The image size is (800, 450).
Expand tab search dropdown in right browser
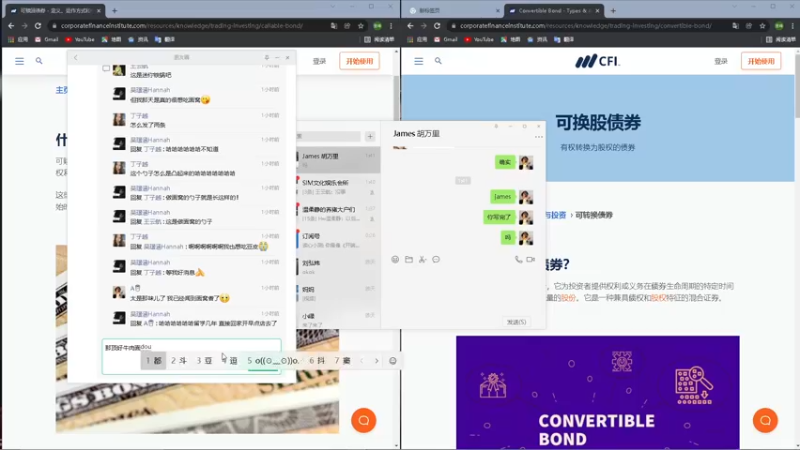[x=734, y=7]
